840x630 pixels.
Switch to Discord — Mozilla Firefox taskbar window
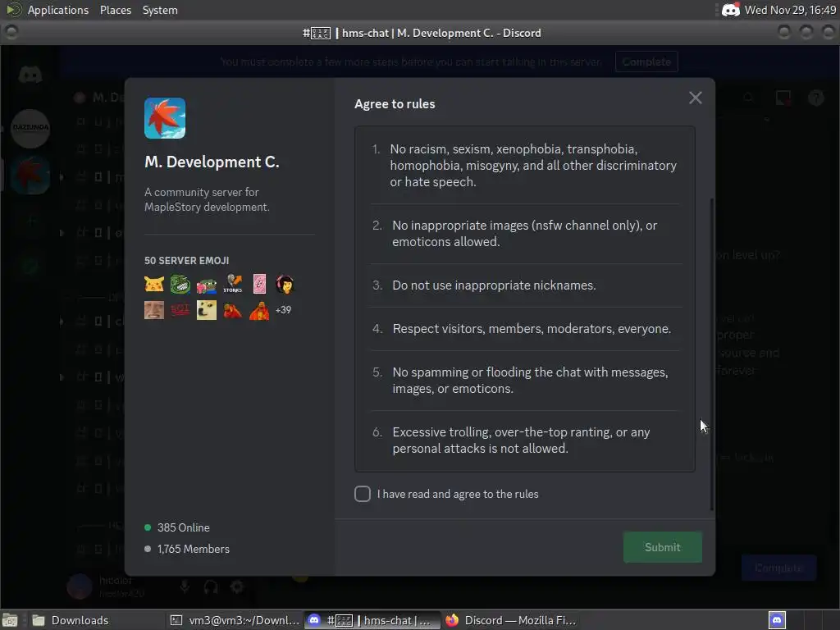tap(511, 620)
